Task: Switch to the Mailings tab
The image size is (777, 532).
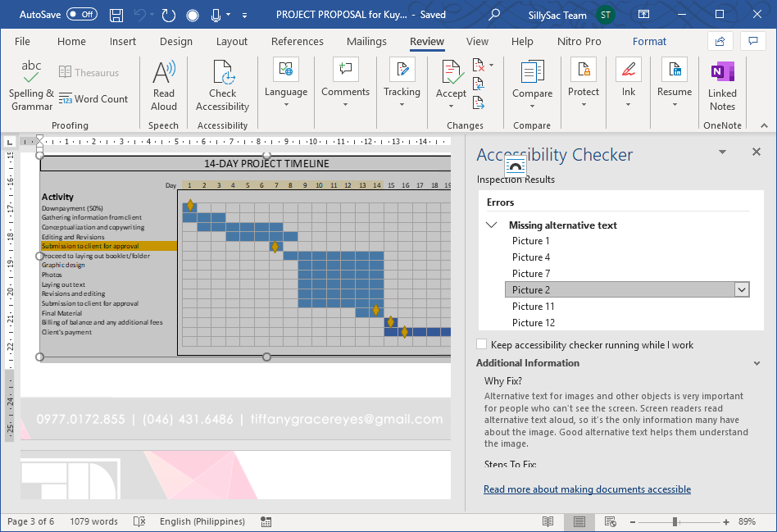Action: (x=366, y=41)
